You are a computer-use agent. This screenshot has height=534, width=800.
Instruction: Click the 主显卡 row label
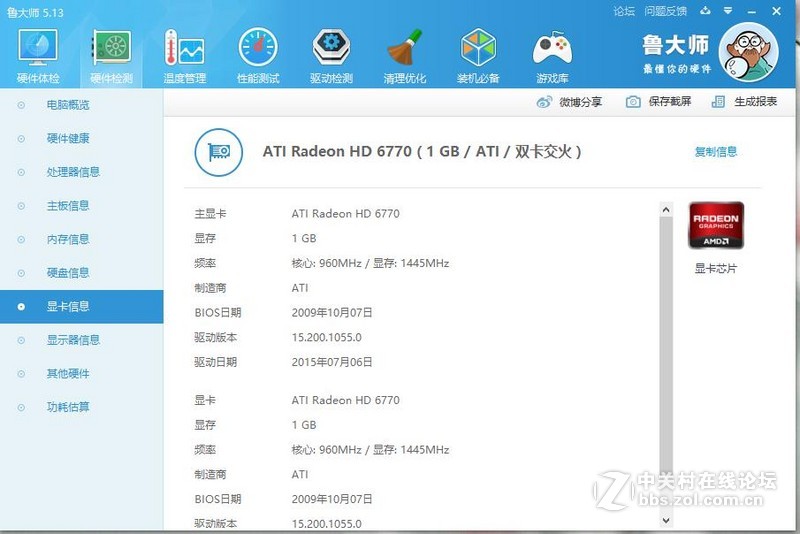210,214
